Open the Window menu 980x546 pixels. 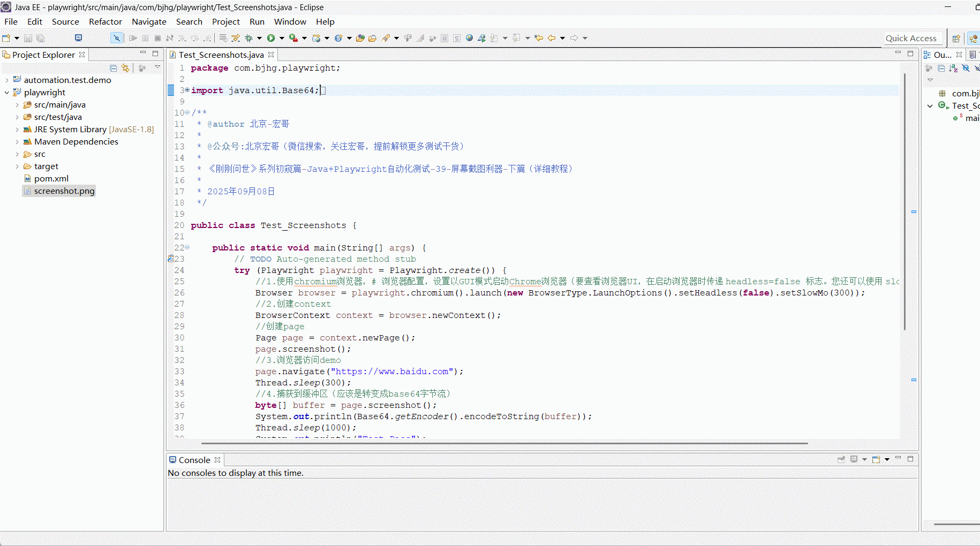[x=290, y=21]
